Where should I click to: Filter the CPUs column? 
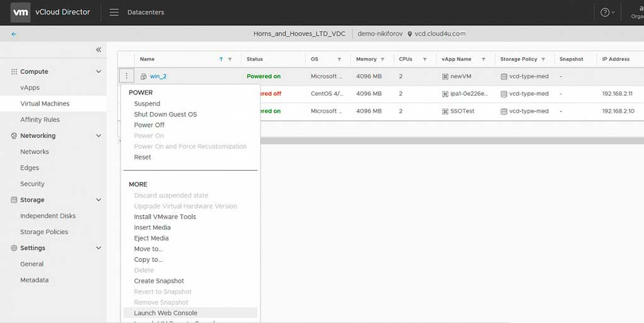425,60
